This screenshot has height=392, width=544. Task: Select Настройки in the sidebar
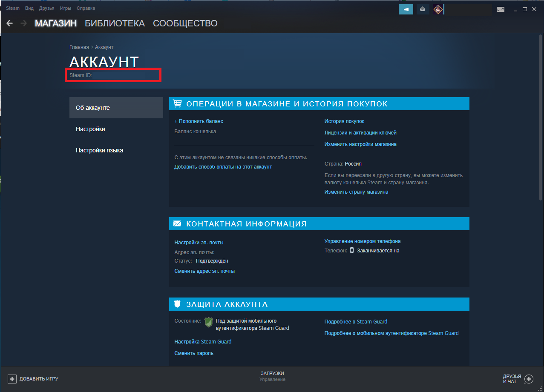click(x=116, y=129)
